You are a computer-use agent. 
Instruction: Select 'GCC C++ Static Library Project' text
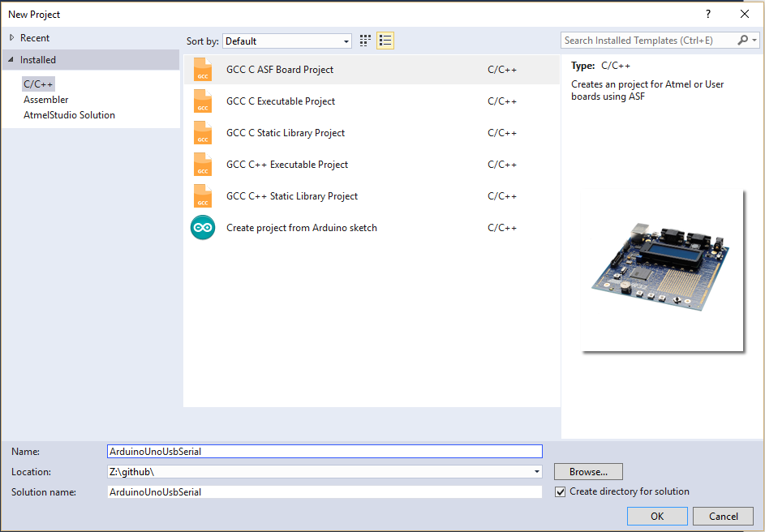click(x=292, y=196)
